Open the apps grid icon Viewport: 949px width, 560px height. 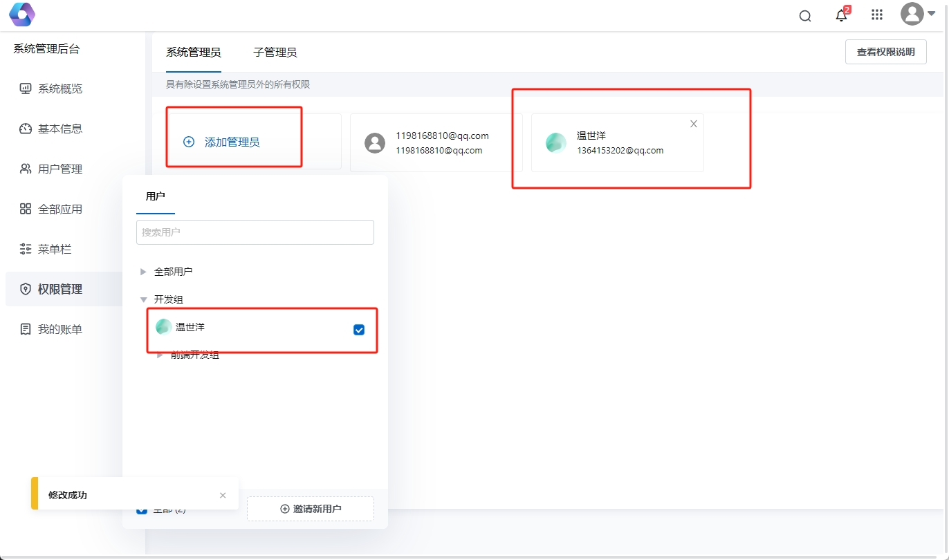[877, 15]
